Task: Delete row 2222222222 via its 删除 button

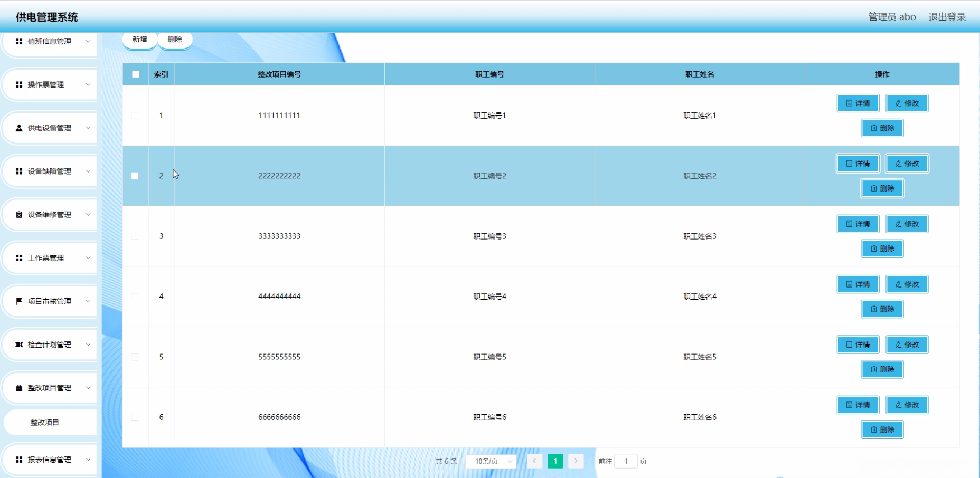Action: [x=882, y=188]
